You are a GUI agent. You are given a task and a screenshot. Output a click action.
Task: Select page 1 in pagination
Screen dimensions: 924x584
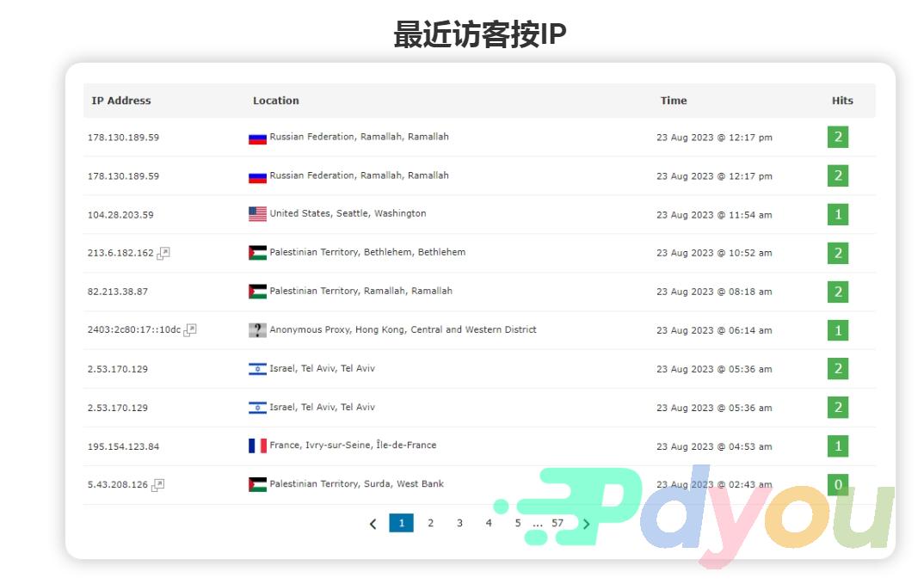point(401,523)
